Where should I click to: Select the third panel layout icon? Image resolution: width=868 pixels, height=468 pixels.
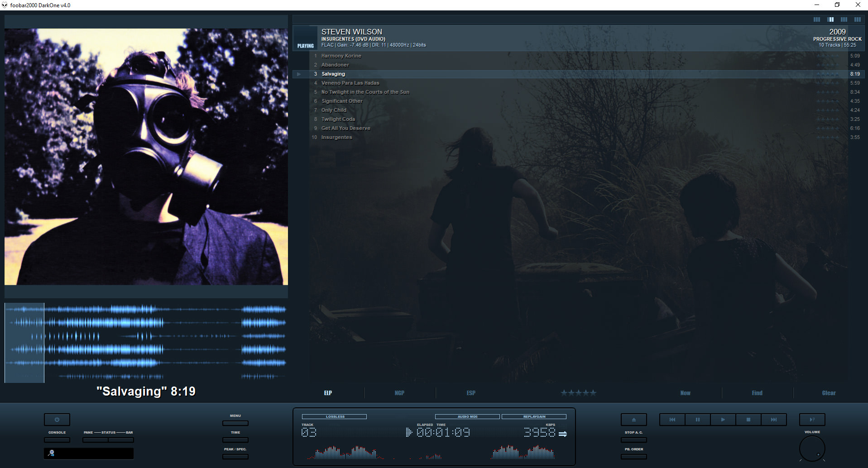click(x=844, y=19)
